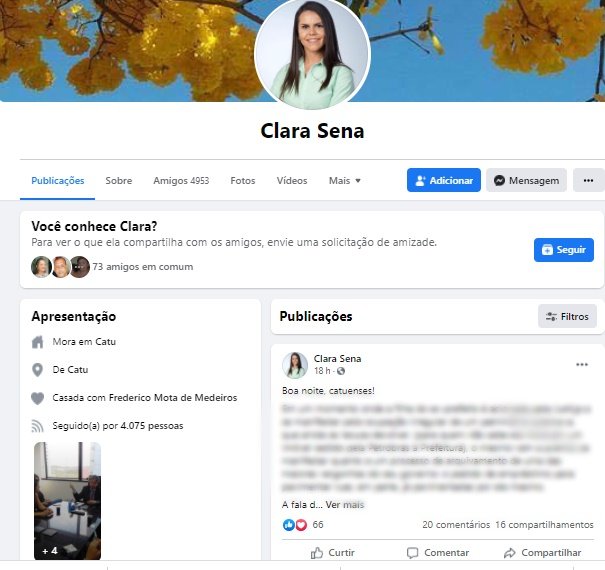
Task: Click the post author's small avatar
Action: pyautogui.click(x=295, y=365)
